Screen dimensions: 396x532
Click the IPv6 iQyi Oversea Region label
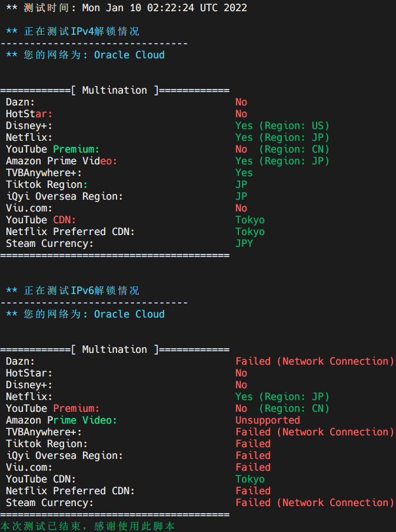coord(64,455)
